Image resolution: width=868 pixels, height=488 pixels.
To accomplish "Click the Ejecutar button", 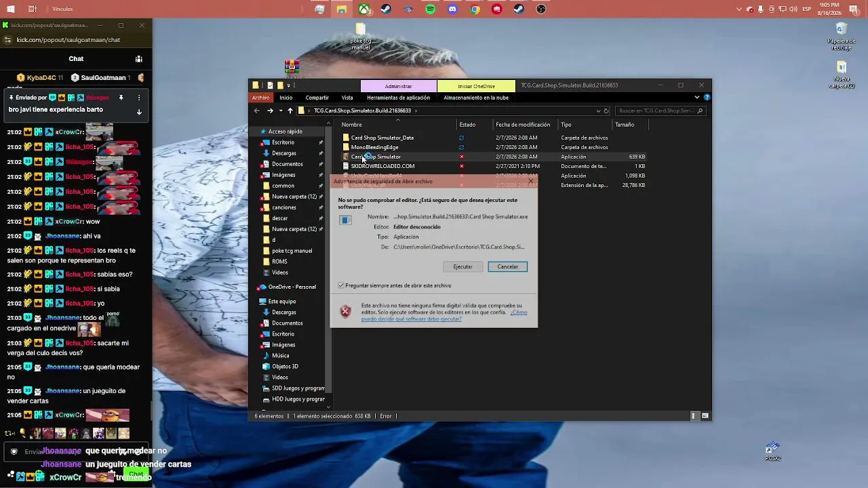I will pos(462,266).
